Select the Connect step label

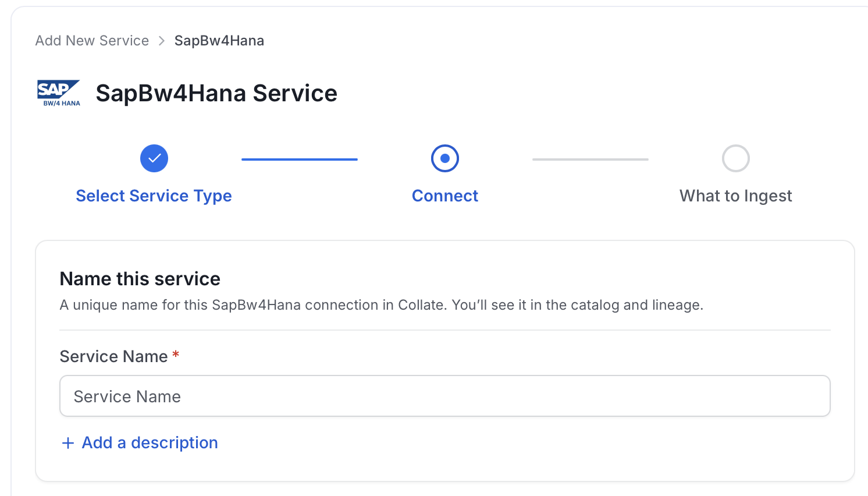(x=445, y=196)
